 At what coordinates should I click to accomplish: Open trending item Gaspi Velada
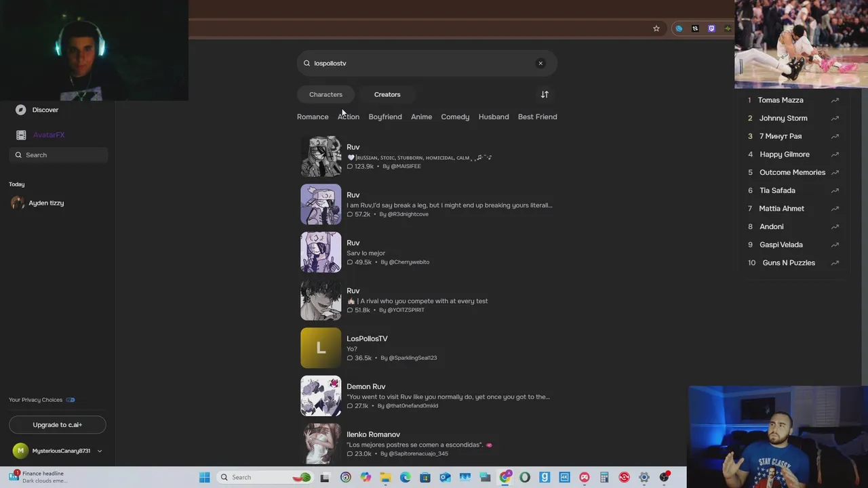781,245
